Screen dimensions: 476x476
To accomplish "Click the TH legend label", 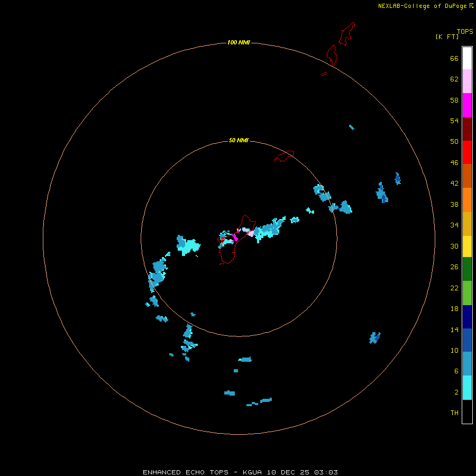I will 454,413.
